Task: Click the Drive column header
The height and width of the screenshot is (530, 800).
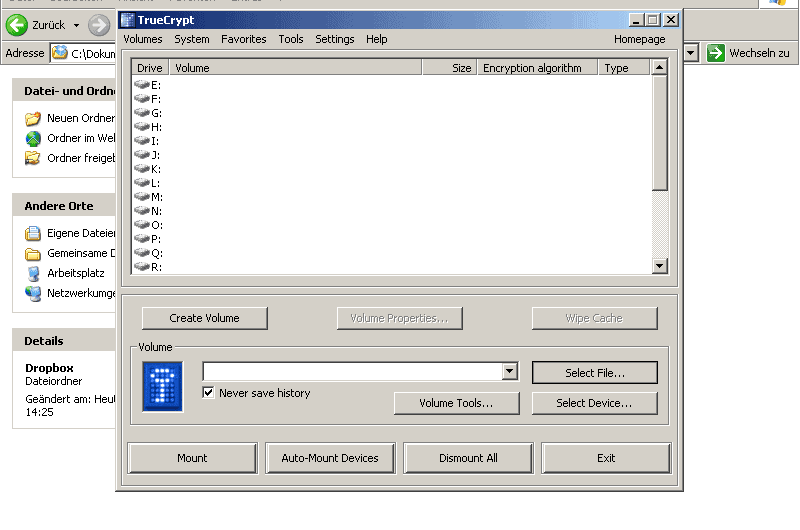Action: 150,68
